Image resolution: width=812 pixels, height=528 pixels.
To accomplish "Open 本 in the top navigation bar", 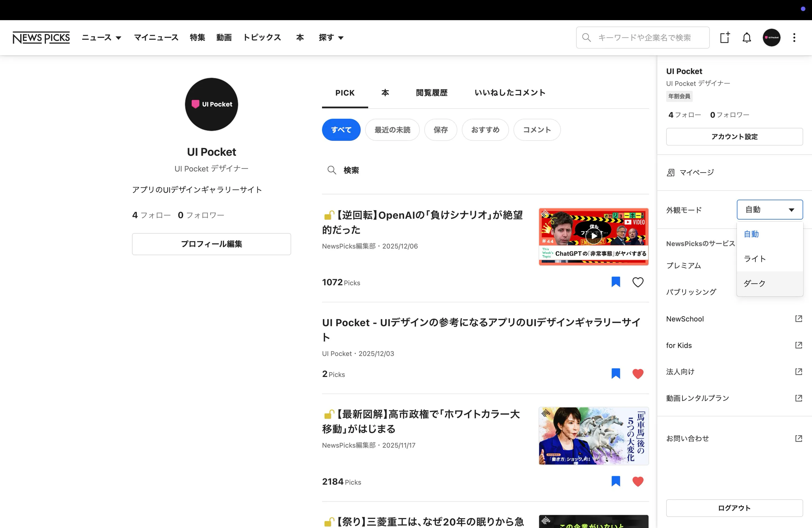I will [300, 38].
